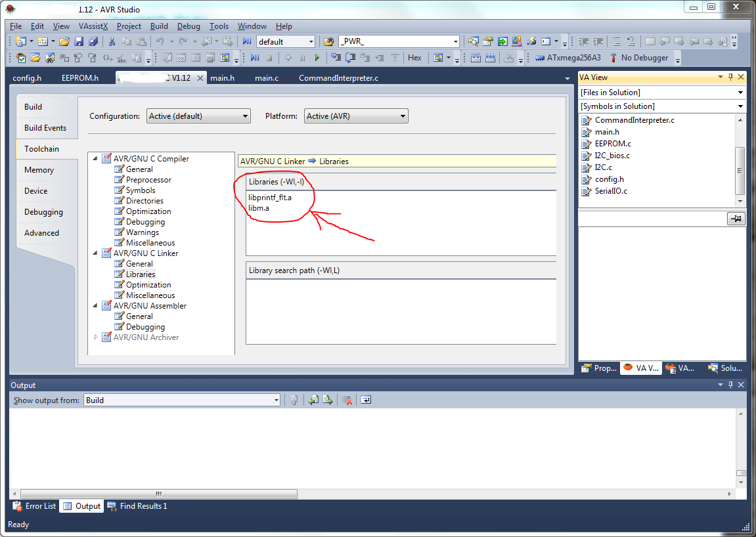Switch to the Error List tab

tap(35, 506)
